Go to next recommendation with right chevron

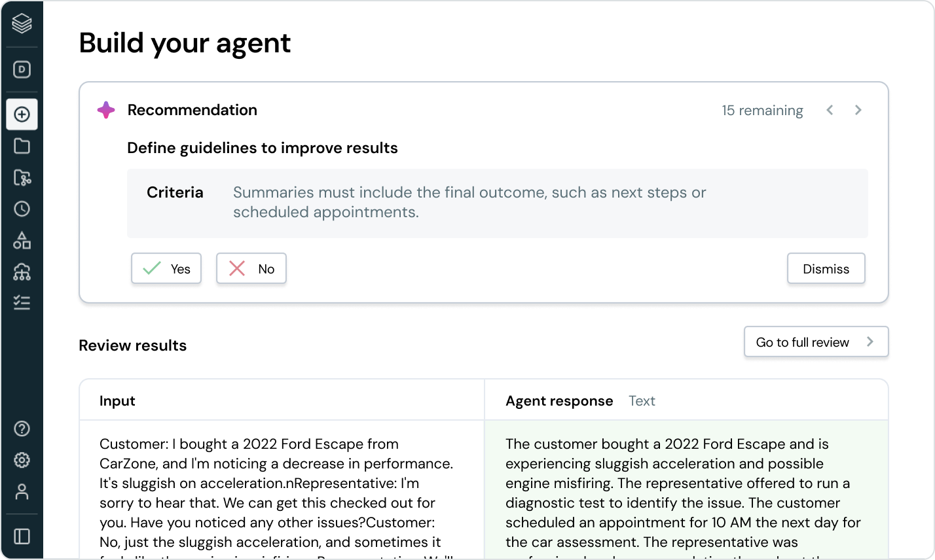tap(858, 110)
